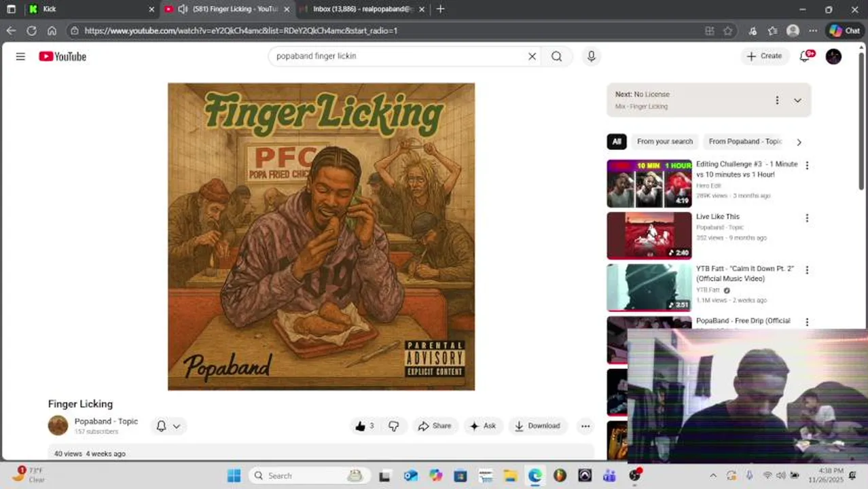868x489 pixels.
Task: Click the address bar URL
Action: [x=240, y=31]
